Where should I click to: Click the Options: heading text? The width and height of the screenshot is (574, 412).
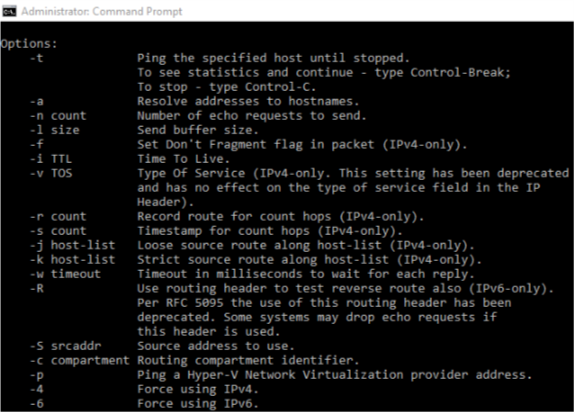coord(29,44)
